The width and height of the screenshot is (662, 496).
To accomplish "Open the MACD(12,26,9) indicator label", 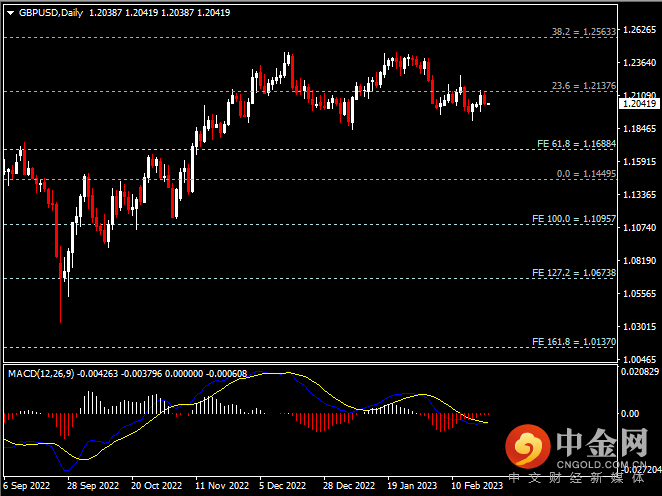I will click(40, 373).
